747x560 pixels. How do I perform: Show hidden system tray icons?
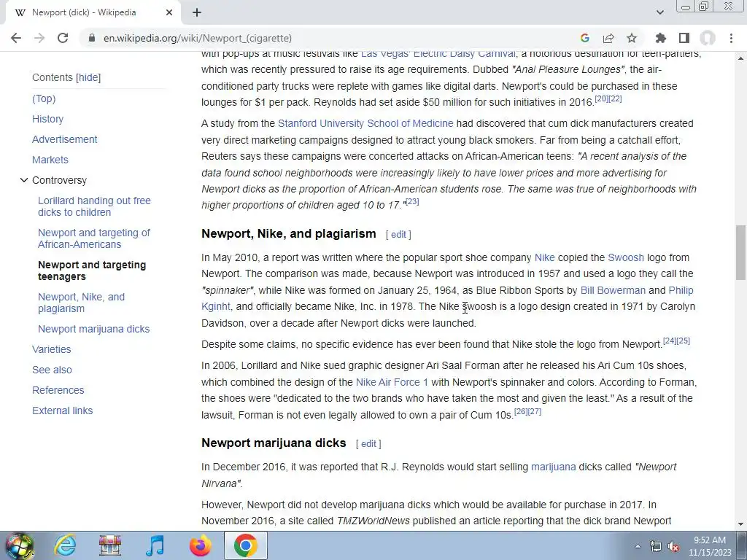(638, 546)
